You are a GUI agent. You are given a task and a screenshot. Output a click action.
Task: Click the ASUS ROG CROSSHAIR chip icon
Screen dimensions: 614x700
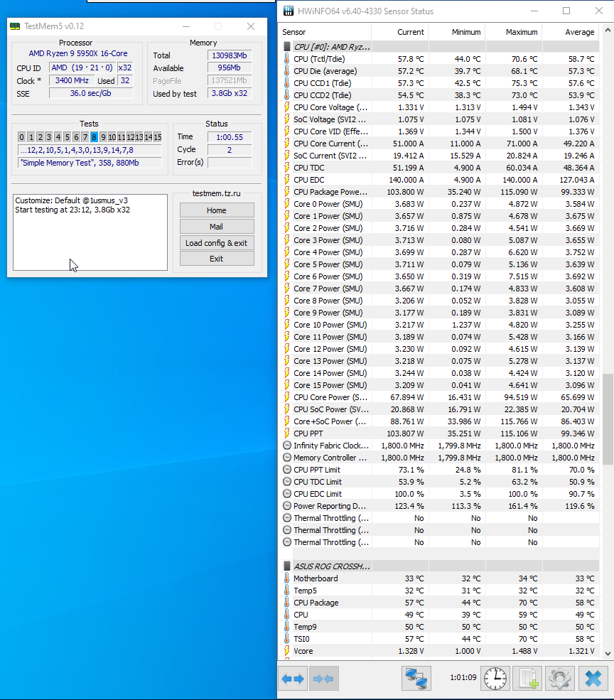click(x=286, y=566)
